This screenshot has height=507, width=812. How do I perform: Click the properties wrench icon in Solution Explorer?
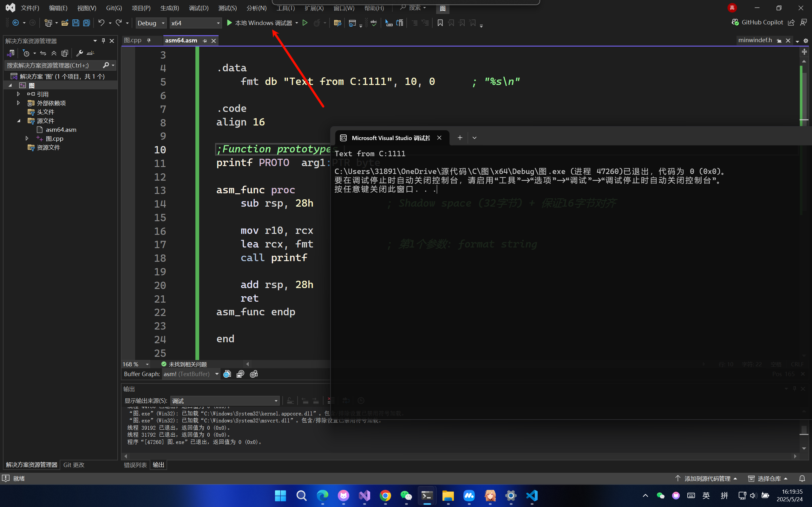(80, 53)
